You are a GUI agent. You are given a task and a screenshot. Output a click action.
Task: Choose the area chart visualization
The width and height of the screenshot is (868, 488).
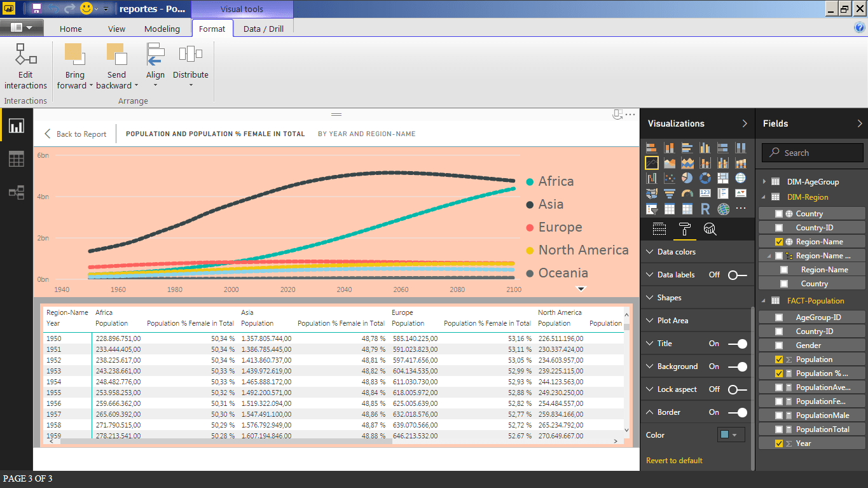point(670,163)
